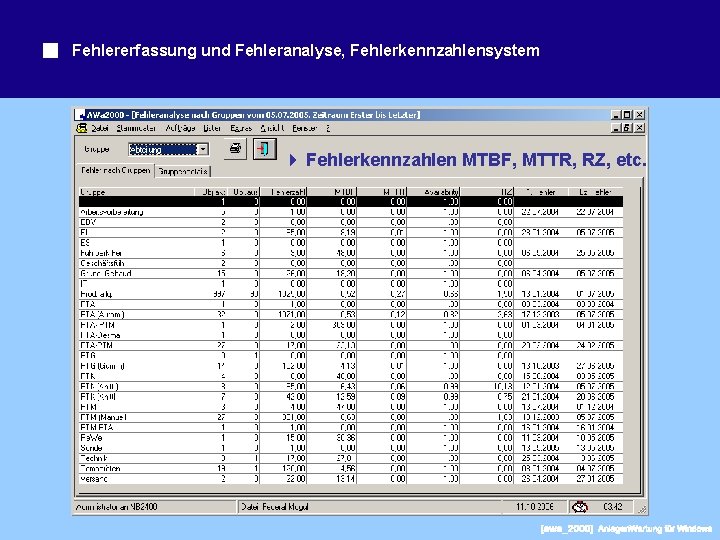Image resolution: width=720 pixels, height=540 pixels.
Task: Select the Technik row
Action: click(351, 458)
